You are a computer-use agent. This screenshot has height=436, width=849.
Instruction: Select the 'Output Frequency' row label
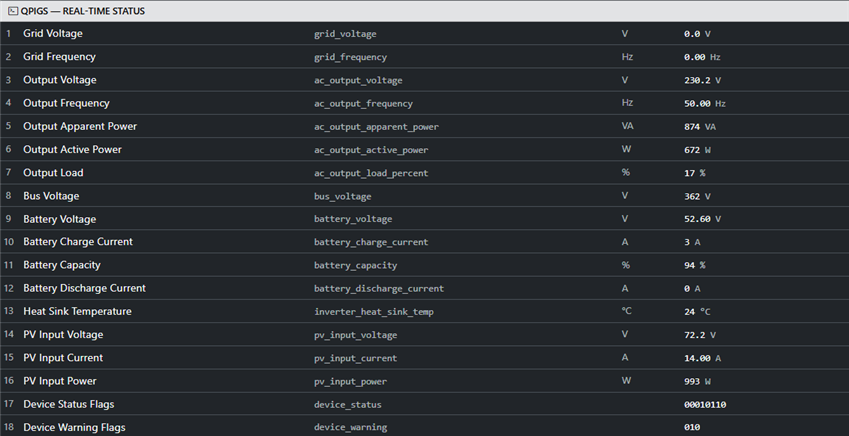click(66, 103)
